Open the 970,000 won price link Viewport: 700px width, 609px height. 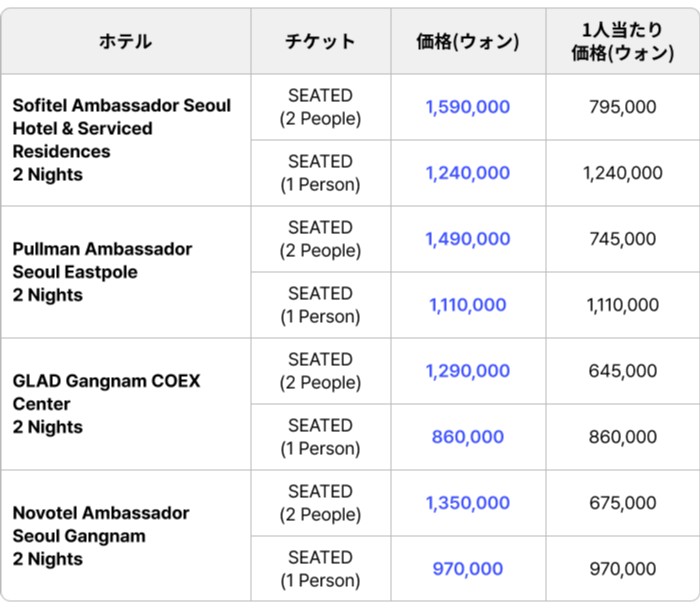click(467, 569)
